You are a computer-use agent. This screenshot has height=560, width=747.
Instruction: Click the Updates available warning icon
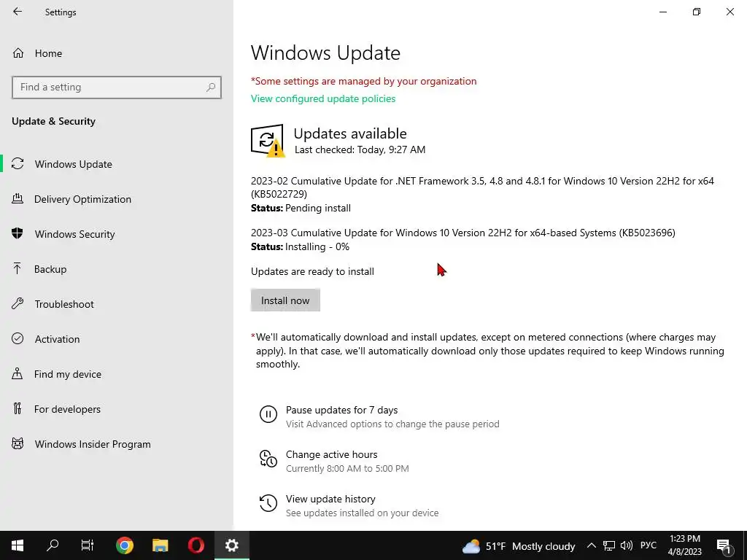tap(268, 141)
